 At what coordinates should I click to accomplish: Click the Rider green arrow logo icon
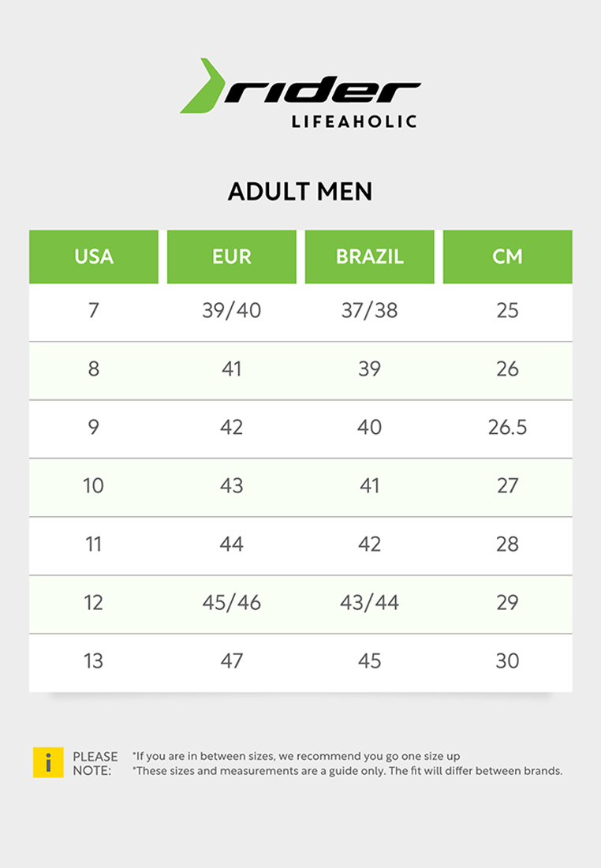click(x=200, y=87)
